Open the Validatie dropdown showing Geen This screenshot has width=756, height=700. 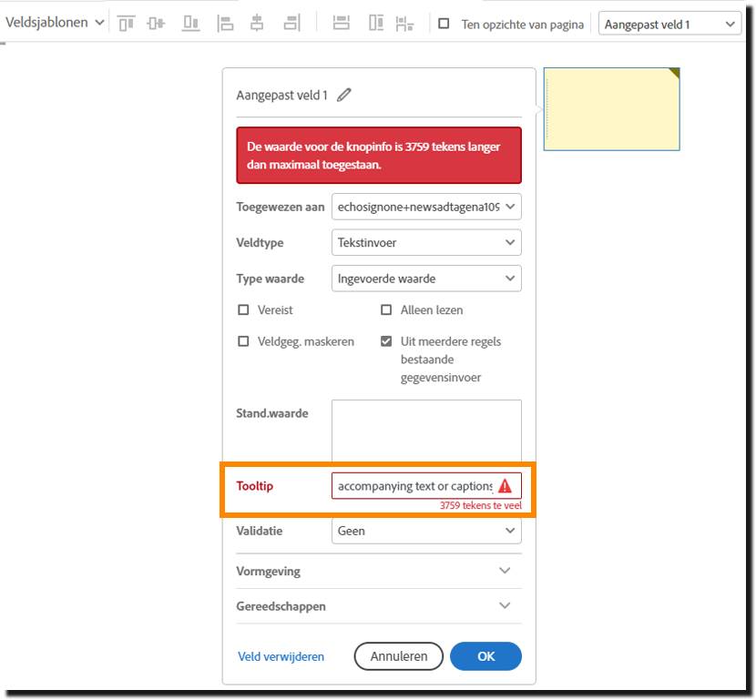click(x=425, y=531)
